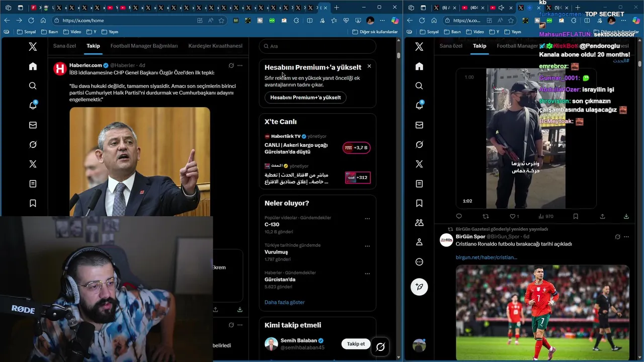The width and height of the screenshot is (644, 362).
Task: Open more options for C-130 trend
Action: click(367, 219)
